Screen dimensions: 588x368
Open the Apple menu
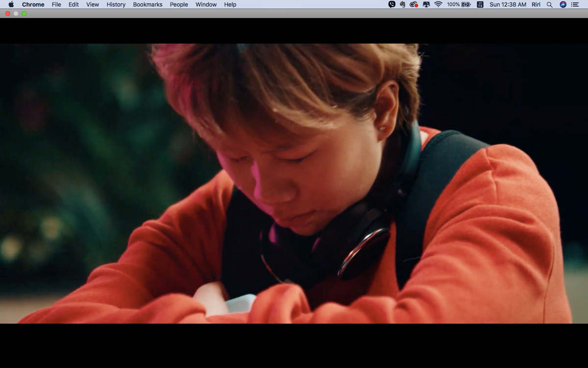click(11, 4)
